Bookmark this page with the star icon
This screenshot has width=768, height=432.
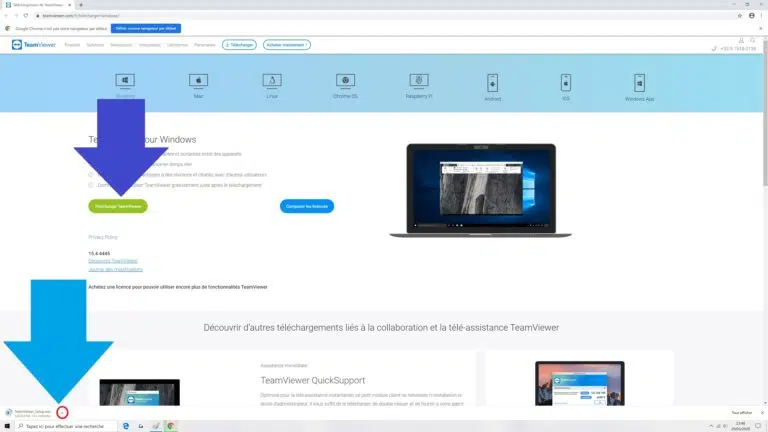pyautogui.click(x=740, y=16)
